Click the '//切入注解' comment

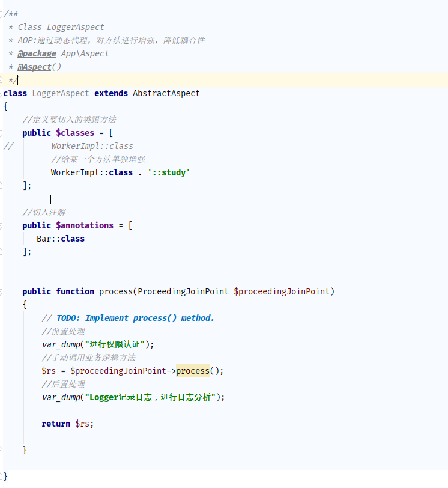(44, 212)
